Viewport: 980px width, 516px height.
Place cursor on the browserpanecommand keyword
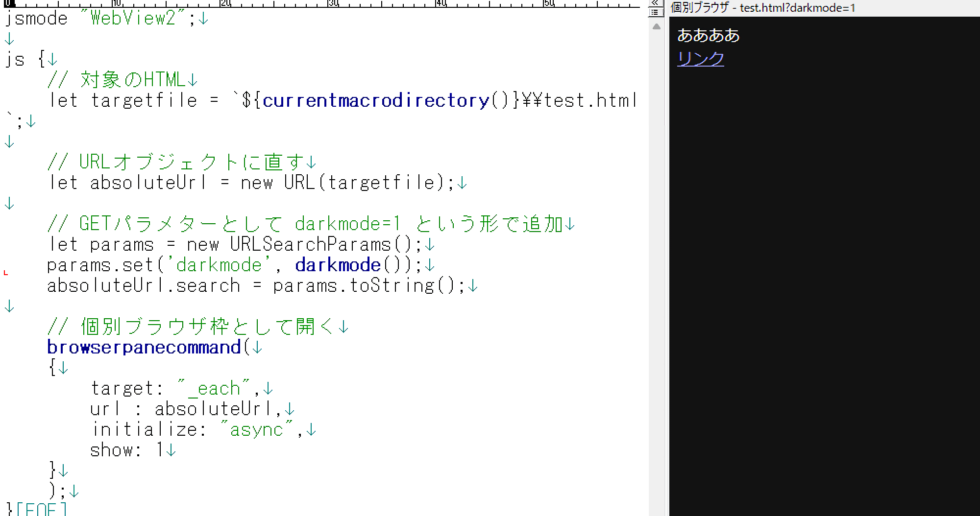pyautogui.click(x=144, y=347)
